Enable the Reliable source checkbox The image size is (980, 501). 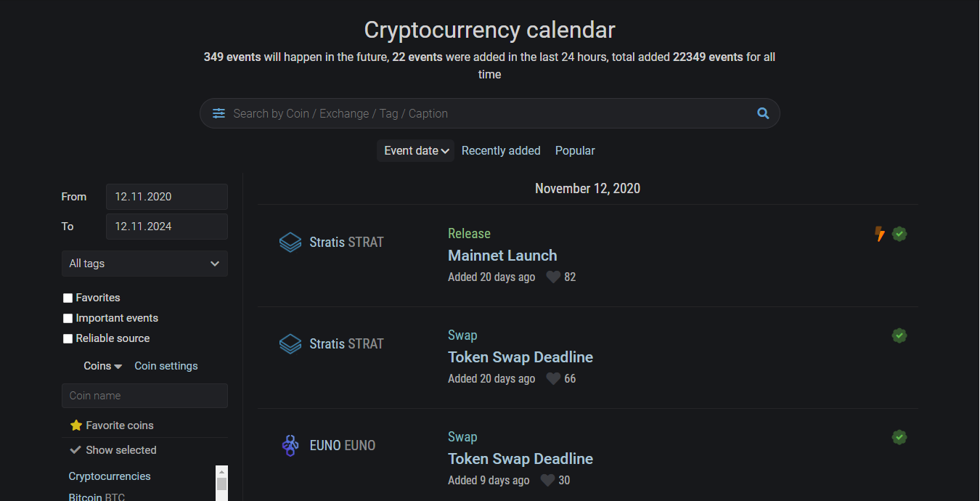coord(68,338)
